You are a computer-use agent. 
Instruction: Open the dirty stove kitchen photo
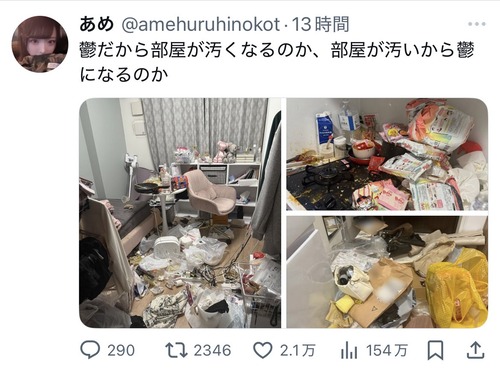(387, 154)
